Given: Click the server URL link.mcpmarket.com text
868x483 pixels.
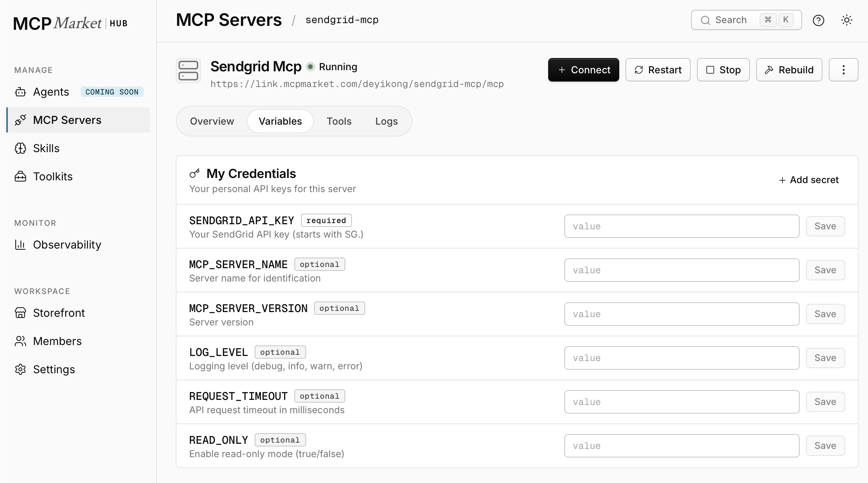Looking at the screenshot, I should [x=357, y=84].
